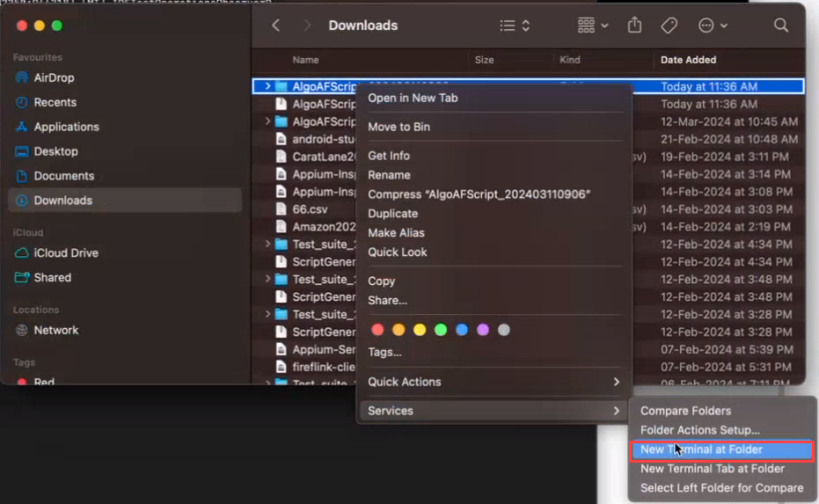
Task: Open Network in the sidebar
Action: tap(56, 331)
